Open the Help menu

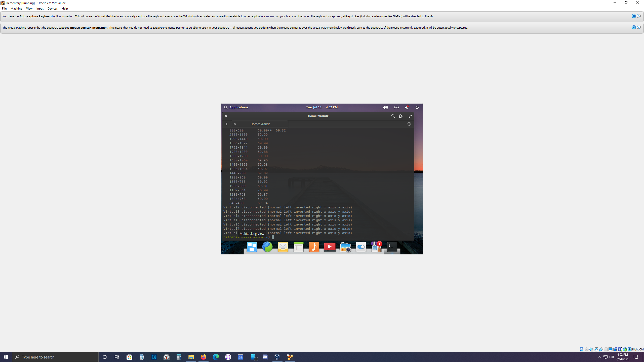(65, 9)
